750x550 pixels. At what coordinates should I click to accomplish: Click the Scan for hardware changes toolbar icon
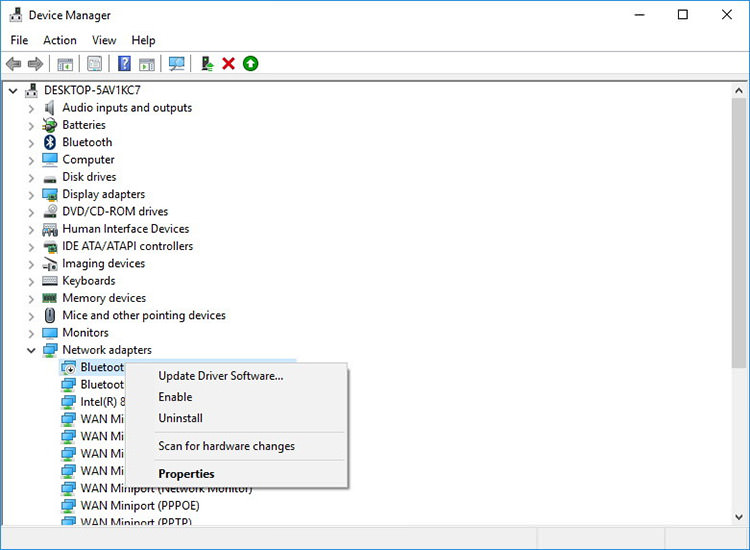177,64
